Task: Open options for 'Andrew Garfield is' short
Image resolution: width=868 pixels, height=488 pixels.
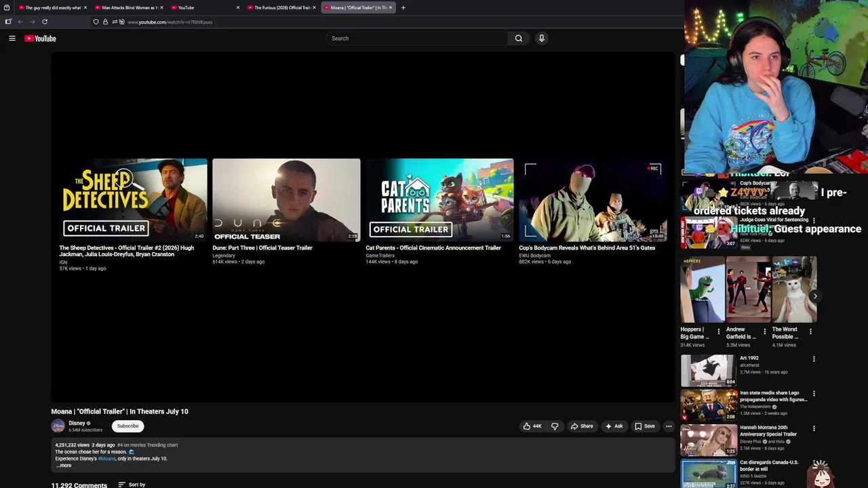Action: coord(765,331)
